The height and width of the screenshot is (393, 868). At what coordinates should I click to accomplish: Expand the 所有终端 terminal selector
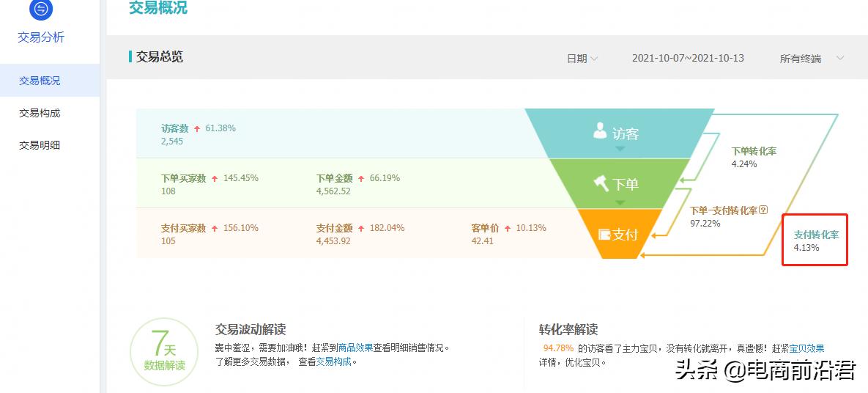[x=812, y=58]
